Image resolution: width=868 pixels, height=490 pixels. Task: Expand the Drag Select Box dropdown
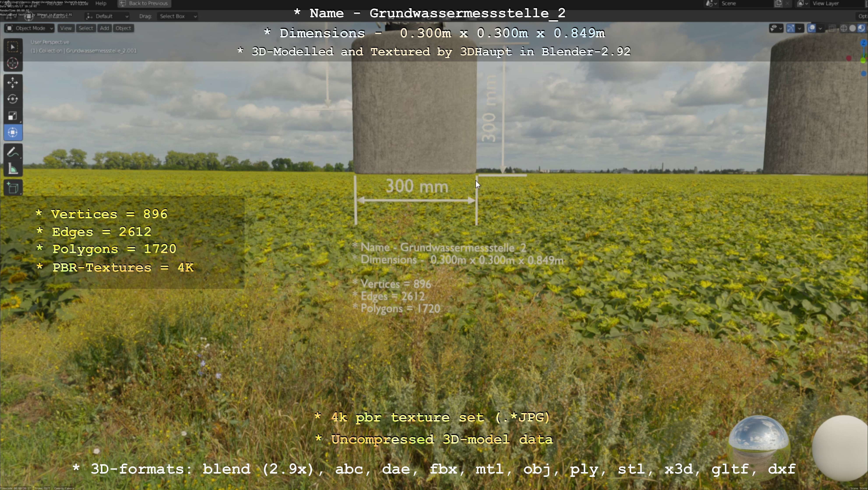tap(177, 16)
